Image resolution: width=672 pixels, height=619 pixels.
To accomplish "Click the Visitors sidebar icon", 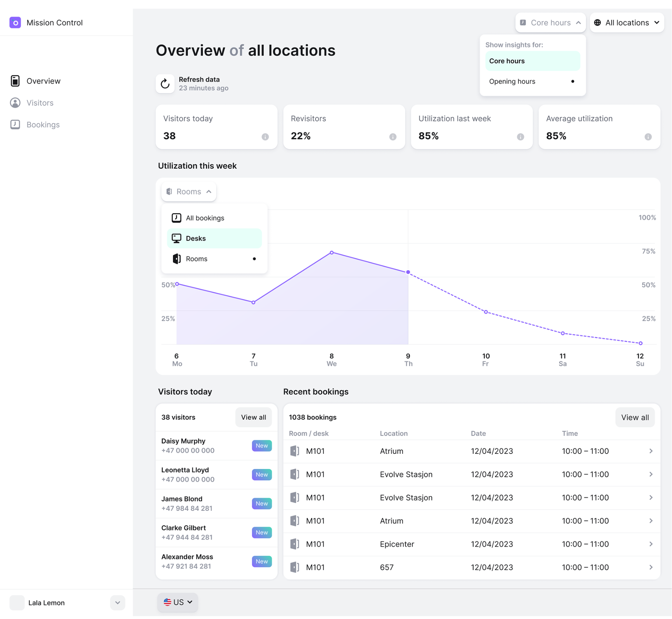I will [15, 103].
